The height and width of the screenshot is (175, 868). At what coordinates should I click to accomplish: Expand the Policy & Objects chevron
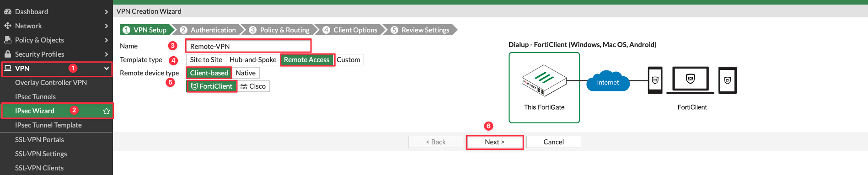[x=106, y=40]
